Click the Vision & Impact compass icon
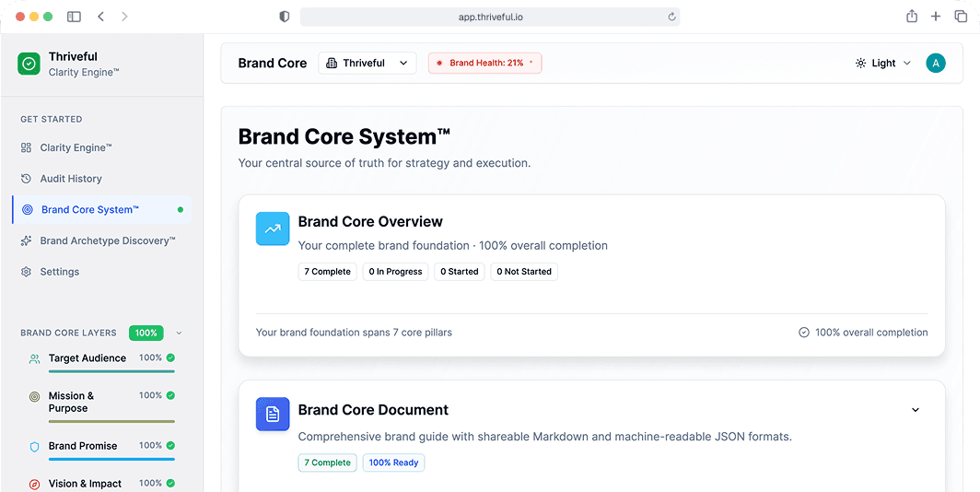 34,485
